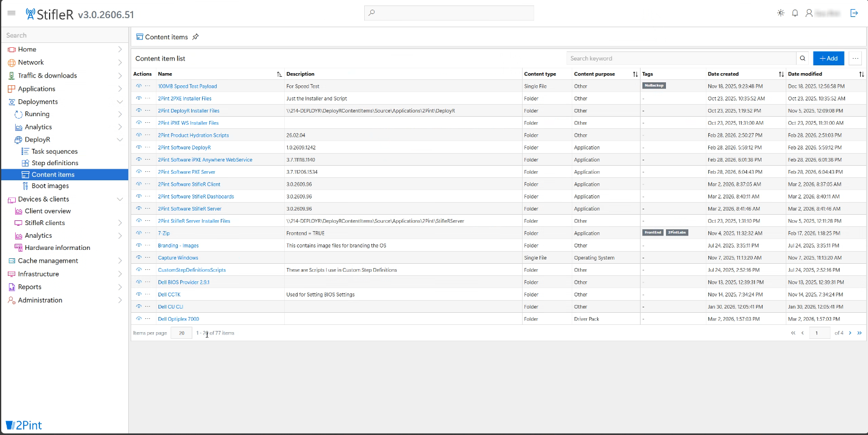Toggle the light/dark theme sun icon
The image size is (868, 435).
[781, 13]
